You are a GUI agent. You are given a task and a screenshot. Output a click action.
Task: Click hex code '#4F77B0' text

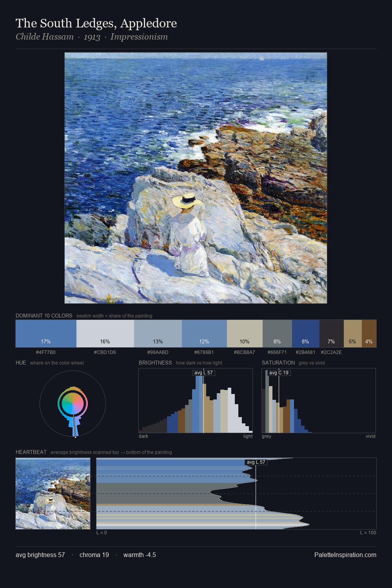coord(46,352)
